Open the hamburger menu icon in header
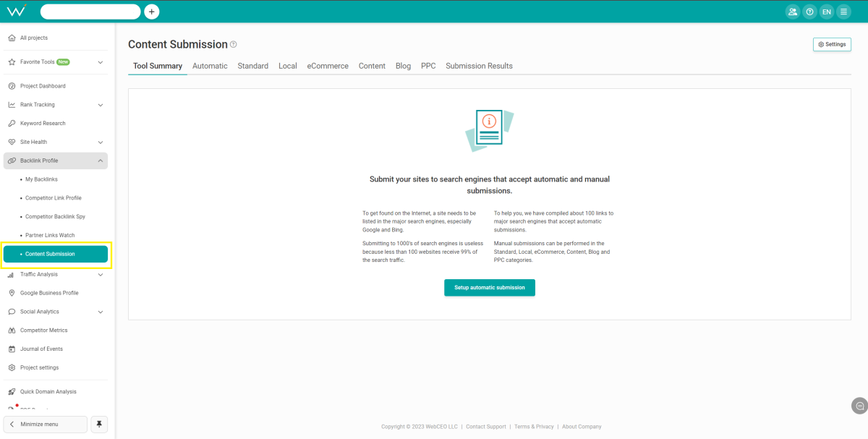This screenshot has height=439, width=868. 843,12
